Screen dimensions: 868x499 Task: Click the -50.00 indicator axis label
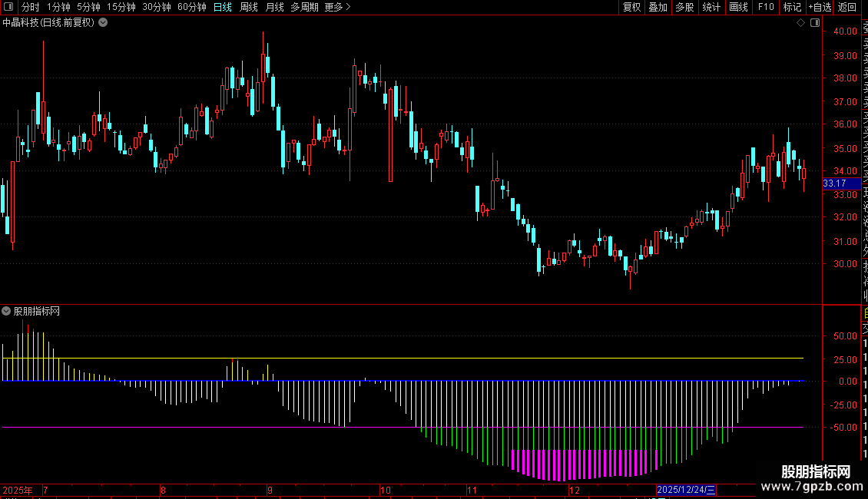843,427
